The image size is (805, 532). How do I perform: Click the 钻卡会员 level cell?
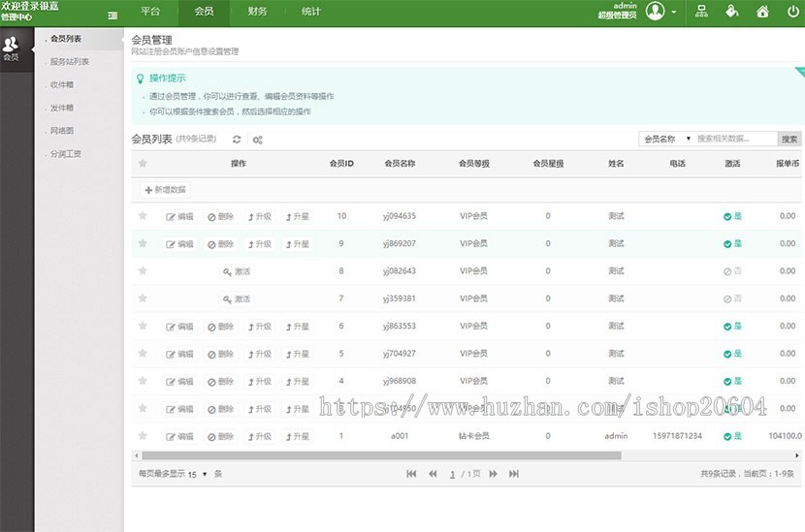[x=474, y=436]
